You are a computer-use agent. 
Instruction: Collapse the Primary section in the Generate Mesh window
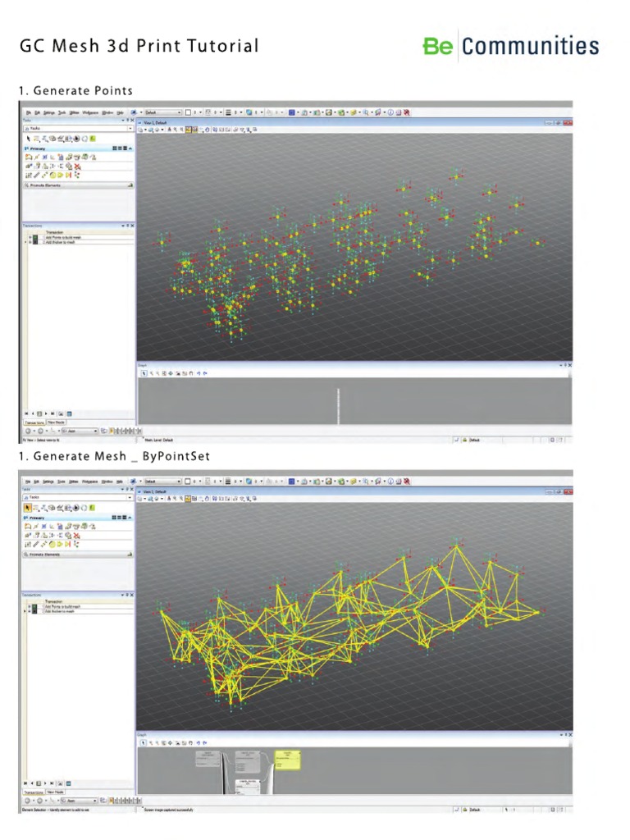click(x=130, y=518)
